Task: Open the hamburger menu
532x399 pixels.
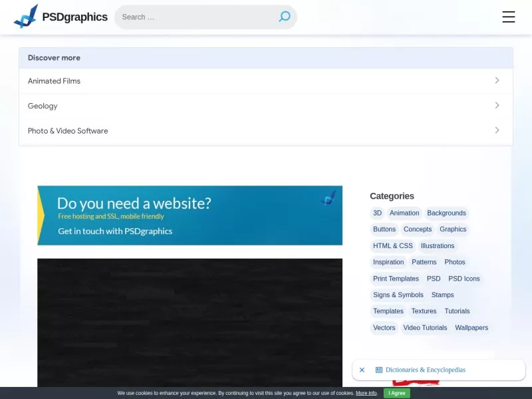Action: (508, 17)
